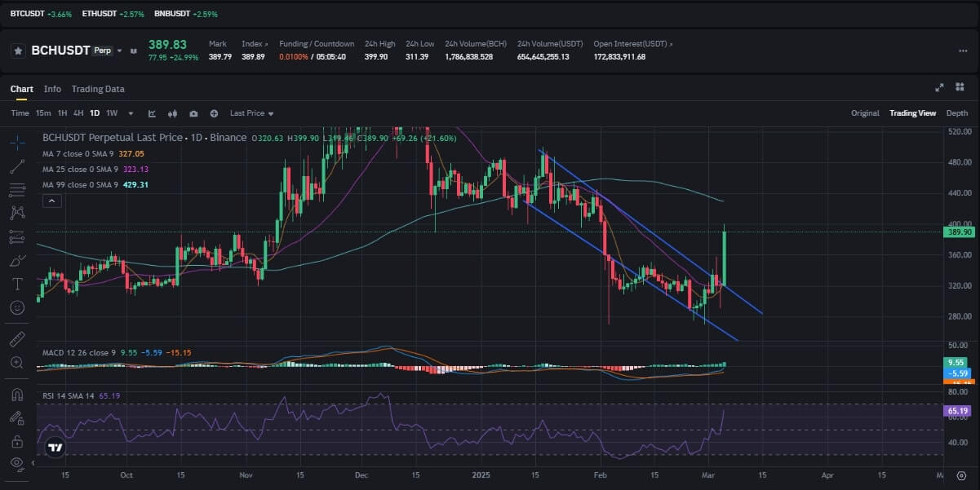
Task: Select the trend line drawing tool
Action: tap(17, 166)
